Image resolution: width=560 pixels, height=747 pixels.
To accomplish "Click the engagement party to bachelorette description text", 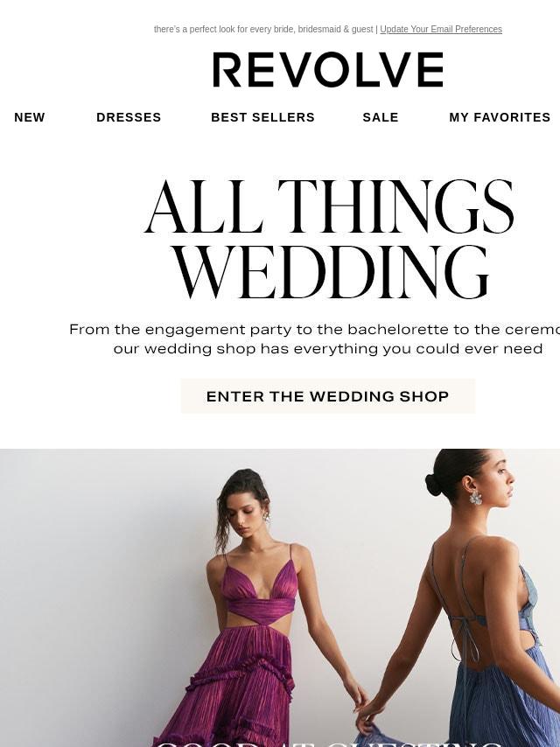I will tap(314, 339).
